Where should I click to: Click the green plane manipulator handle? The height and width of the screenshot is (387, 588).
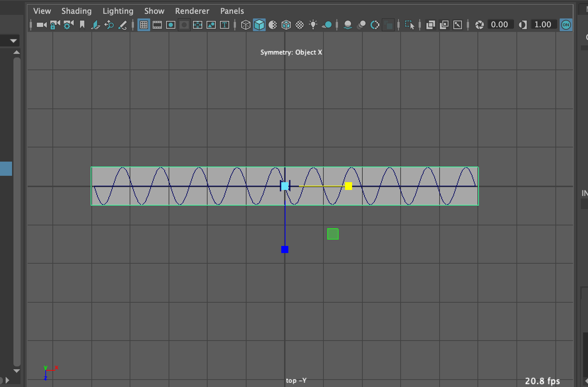(x=333, y=234)
